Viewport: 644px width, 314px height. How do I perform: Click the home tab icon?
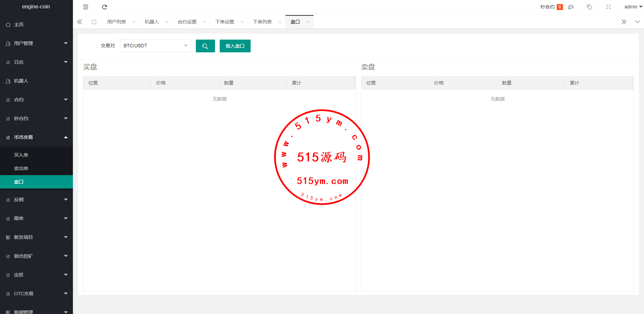[94, 22]
